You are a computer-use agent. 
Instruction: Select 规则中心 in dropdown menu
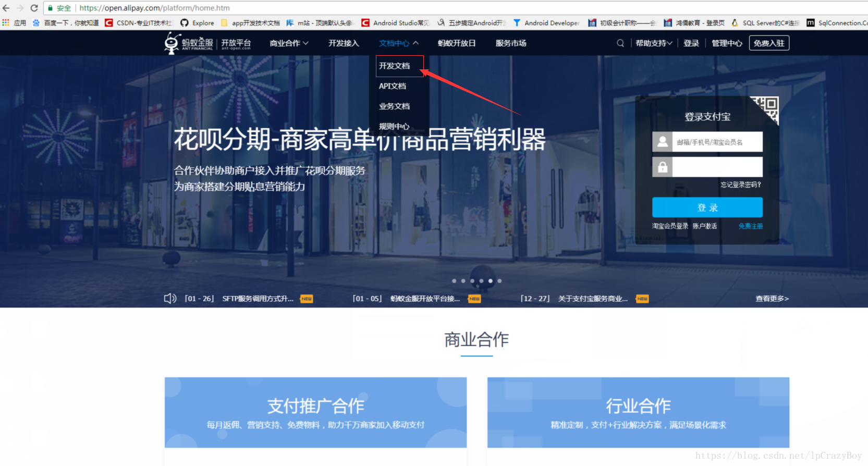394,126
